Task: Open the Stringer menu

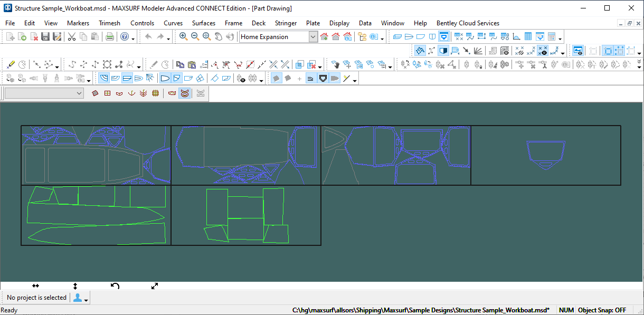Action: pos(286,23)
